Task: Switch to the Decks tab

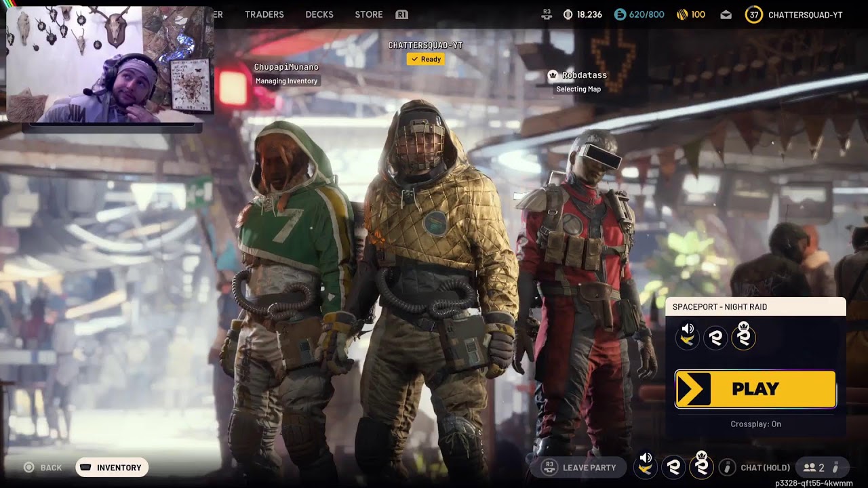Action: (319, 14)
